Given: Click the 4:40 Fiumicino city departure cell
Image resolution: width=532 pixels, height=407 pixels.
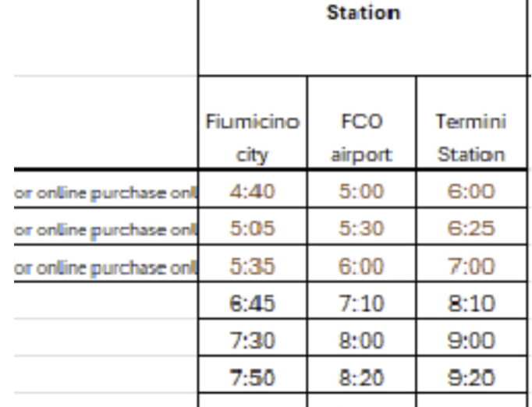Looking at the screenshot, I should pos(253,193).
